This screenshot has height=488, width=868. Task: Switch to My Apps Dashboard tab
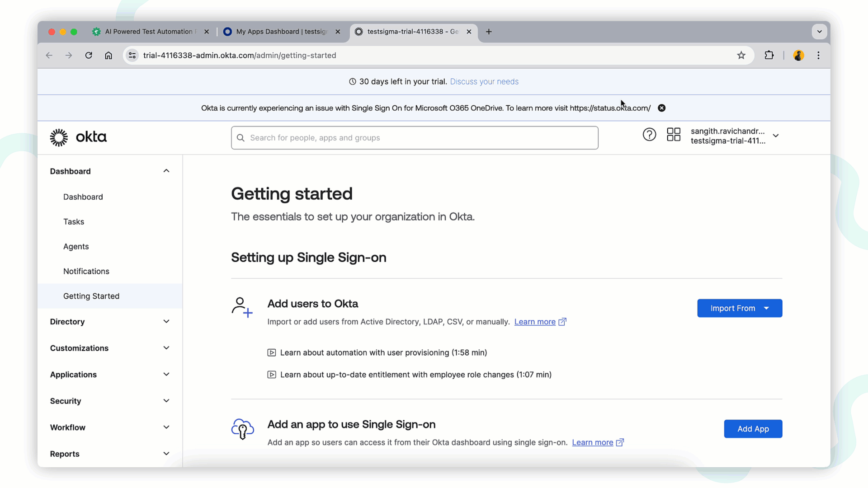(281, 32)
